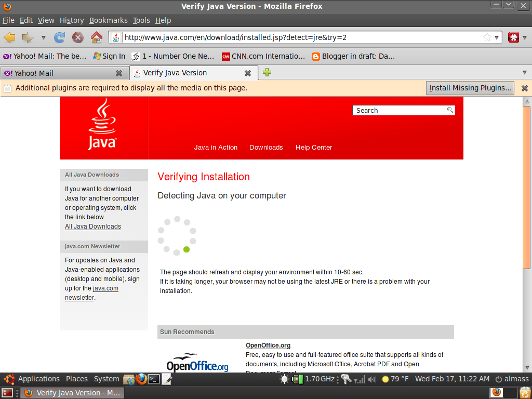Launch the terminal from the panel

click(x=154, y=379)
